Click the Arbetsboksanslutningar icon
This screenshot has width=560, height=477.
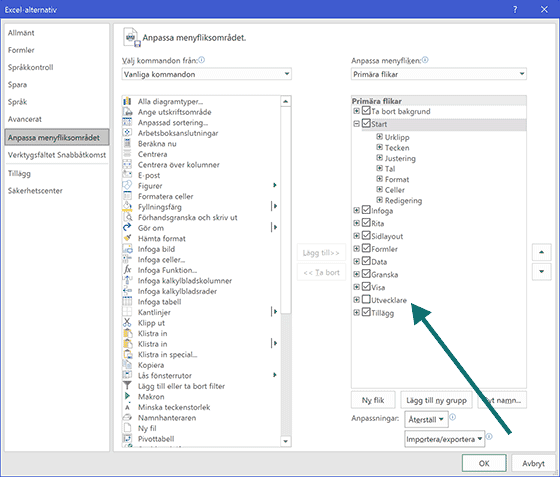[x=127, y=133]
